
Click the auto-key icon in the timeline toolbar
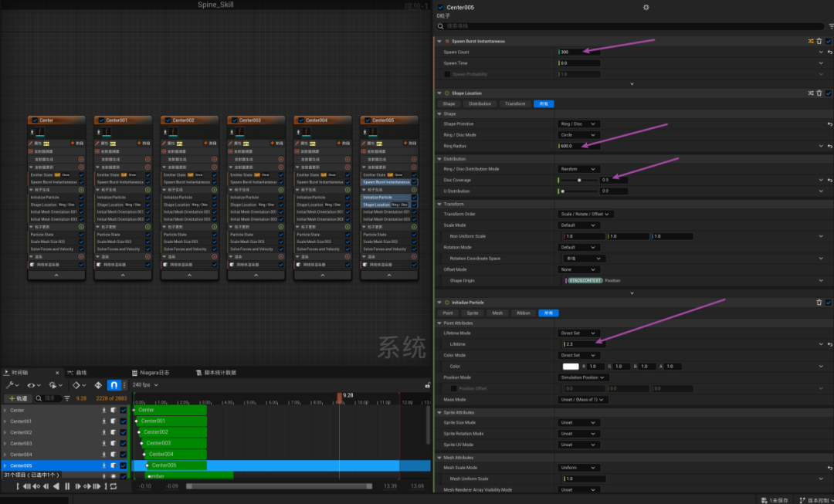[x=98, y=385]
